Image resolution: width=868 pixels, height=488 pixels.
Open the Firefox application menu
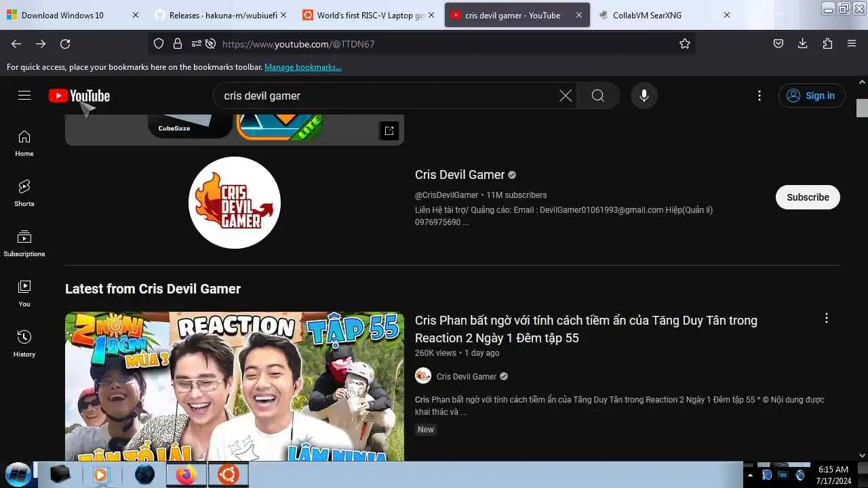click(x=852, y=43)
